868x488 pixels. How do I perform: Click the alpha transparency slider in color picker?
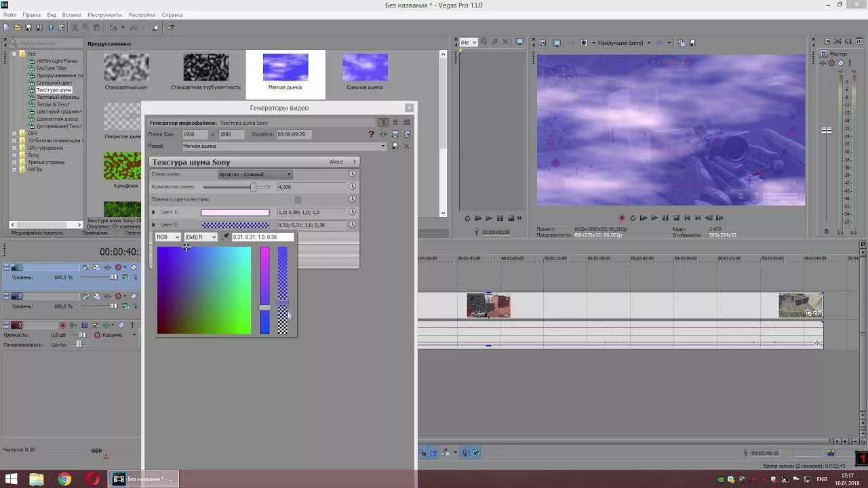(283, 291)
